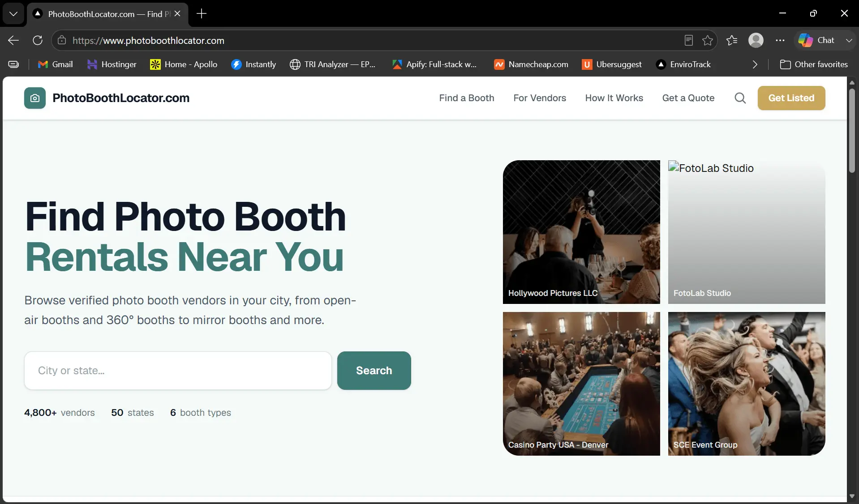Screen dimensions: 859x504
Task: Expand the Copilot Chat dropdown arrow
Action: [x=849, y=40]
